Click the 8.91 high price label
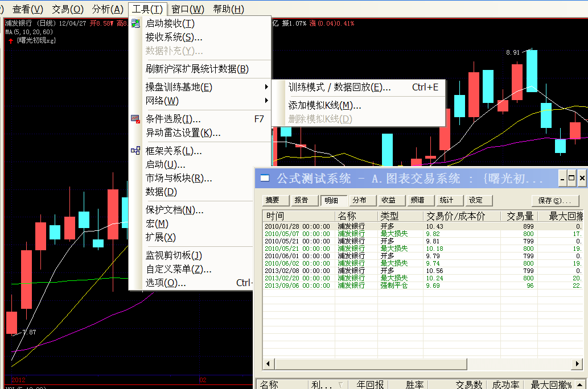 (513, 52)
